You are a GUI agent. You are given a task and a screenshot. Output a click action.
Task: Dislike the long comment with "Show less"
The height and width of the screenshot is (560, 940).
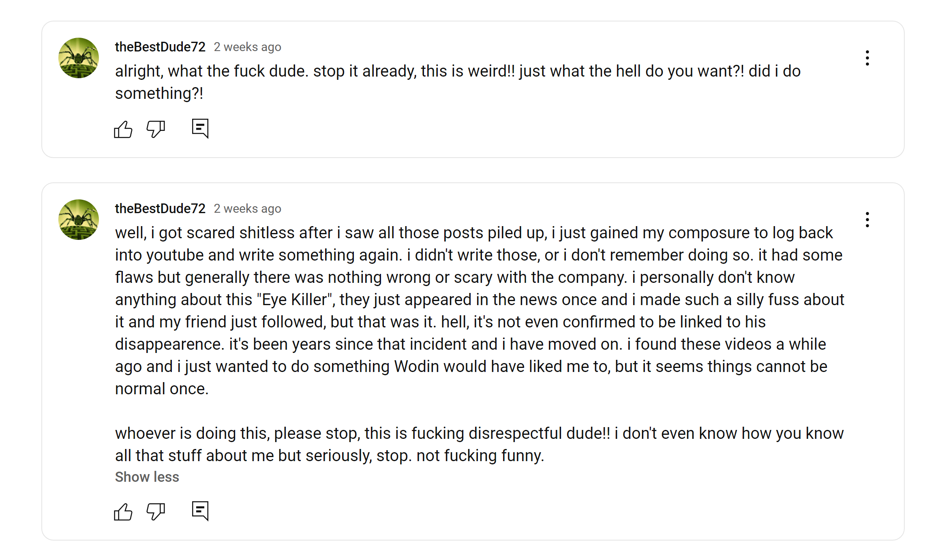click(156, 511)
